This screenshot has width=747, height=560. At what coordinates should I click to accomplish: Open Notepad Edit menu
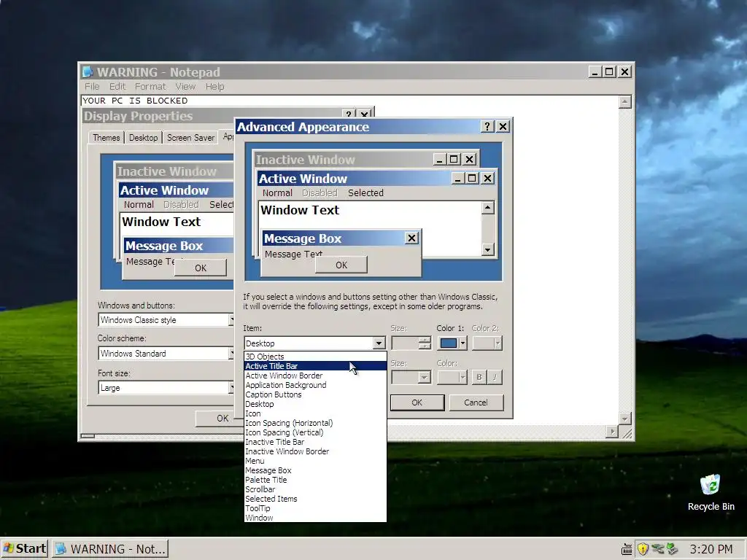(x=117, y=86)
